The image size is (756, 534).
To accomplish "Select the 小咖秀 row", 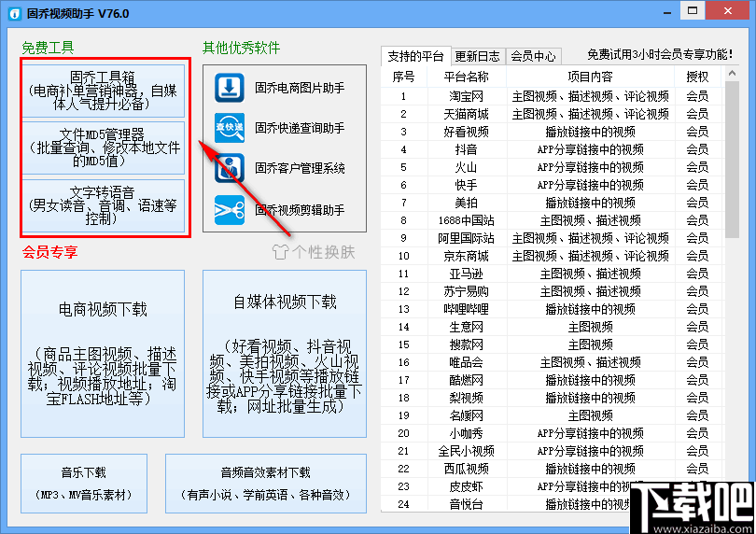I will coord(553,433).
